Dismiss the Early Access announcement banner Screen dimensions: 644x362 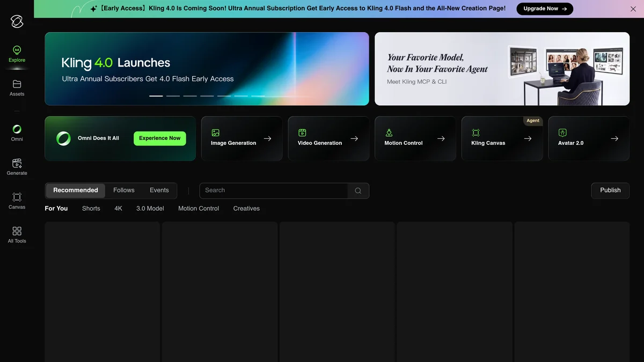tap(633, 9)
